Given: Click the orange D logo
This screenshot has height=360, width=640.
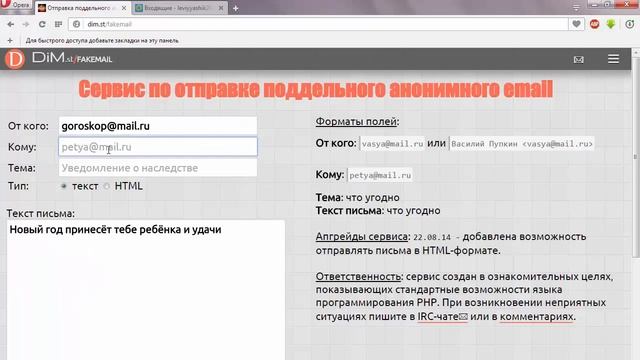Looking at the screenshot, I should pos(15,59).
